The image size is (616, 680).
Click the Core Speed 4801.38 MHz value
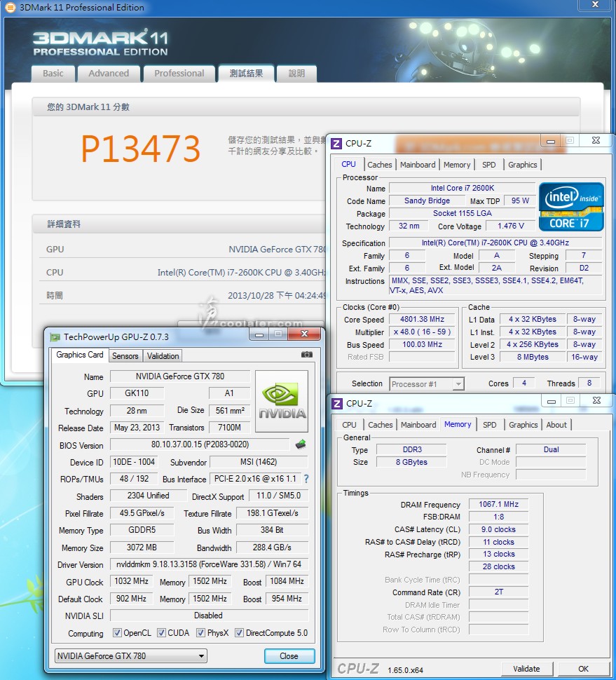point(422,319)
